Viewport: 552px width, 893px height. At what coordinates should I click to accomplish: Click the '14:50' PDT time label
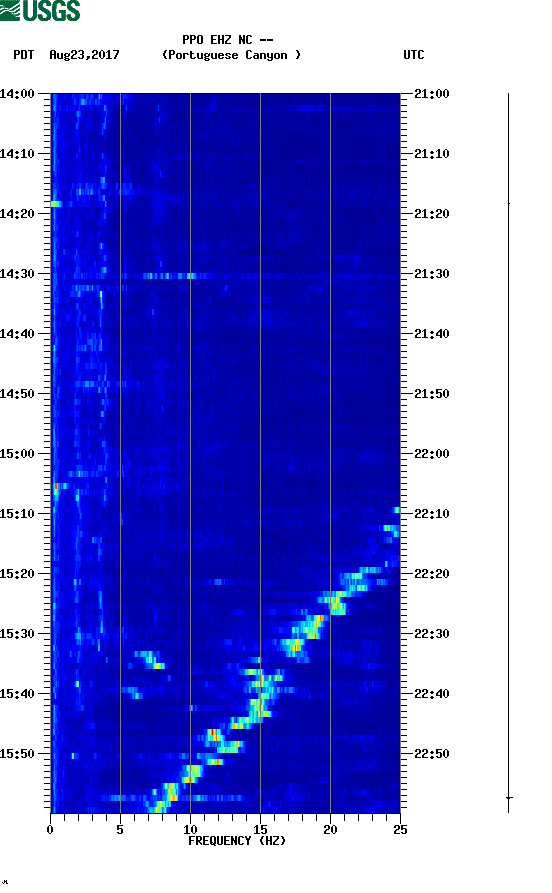(17, 394)
